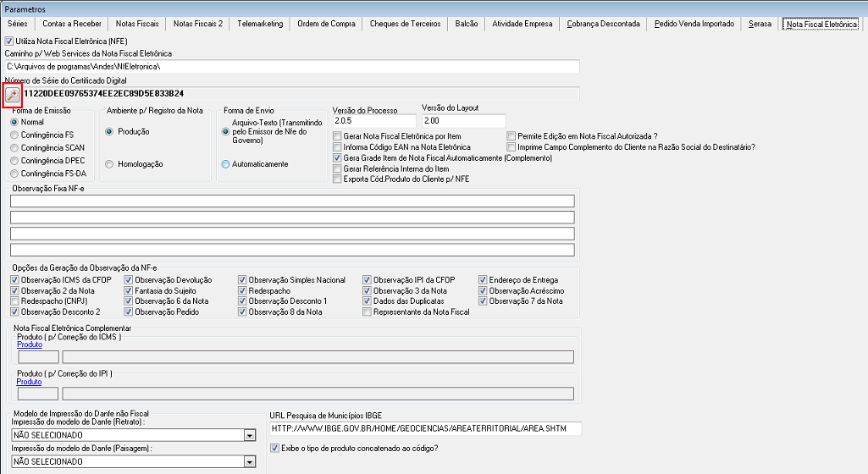Enable Informa Código EAN na Nota Eletrônica

tap(337, 147)
